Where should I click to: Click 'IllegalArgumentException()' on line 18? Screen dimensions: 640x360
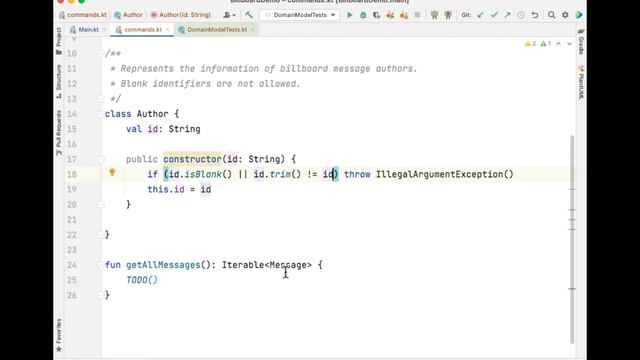click(x=444, y=175)
